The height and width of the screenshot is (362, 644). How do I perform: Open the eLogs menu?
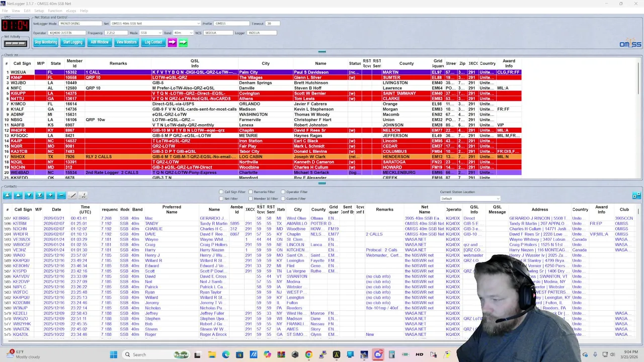71,11
